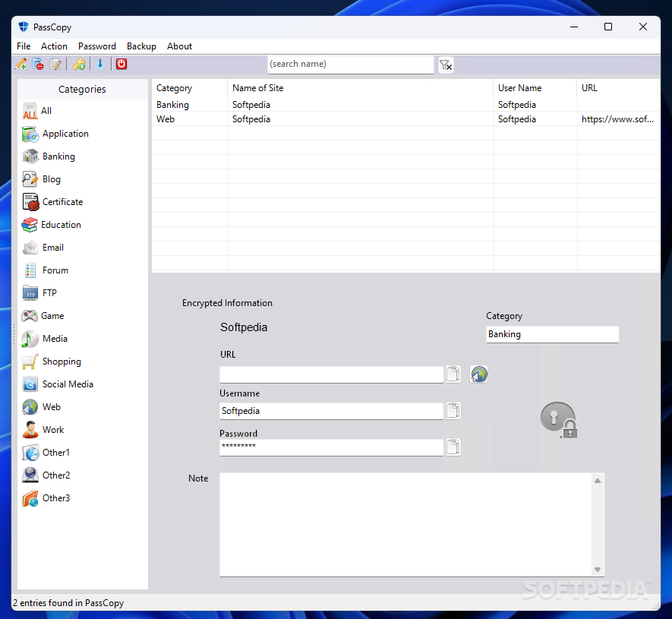Sort by the Category column header
672x619 pixels.
[189, 88]
